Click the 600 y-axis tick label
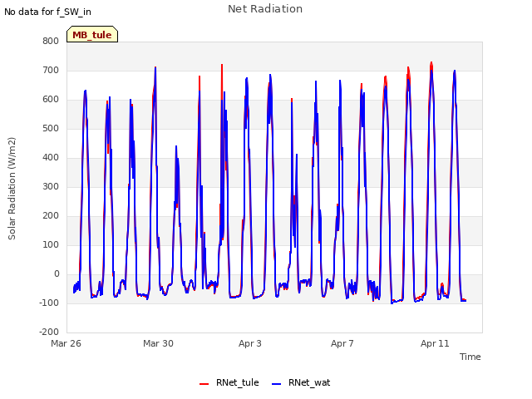This screenshot has width=532, height=399. [51, 100]
